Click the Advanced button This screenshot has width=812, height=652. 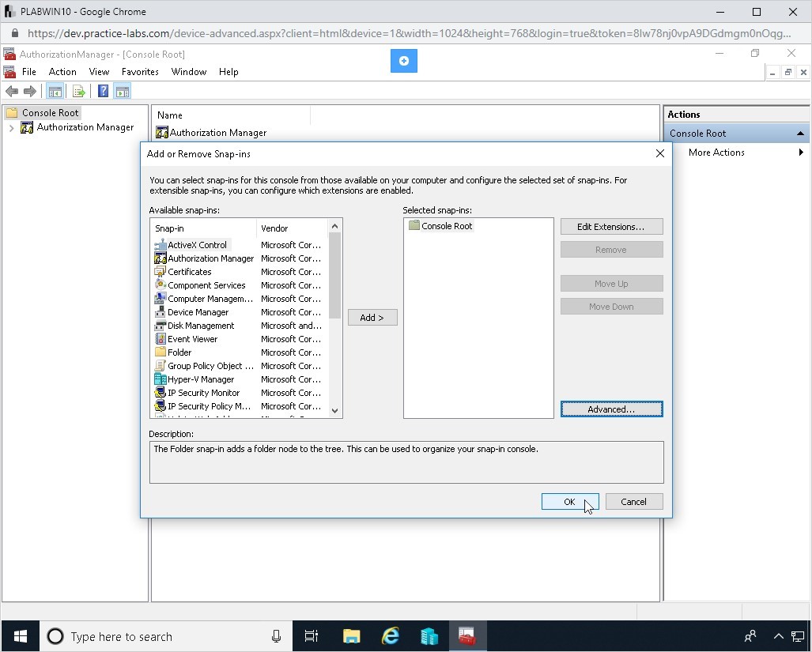(x=611, y=409)
